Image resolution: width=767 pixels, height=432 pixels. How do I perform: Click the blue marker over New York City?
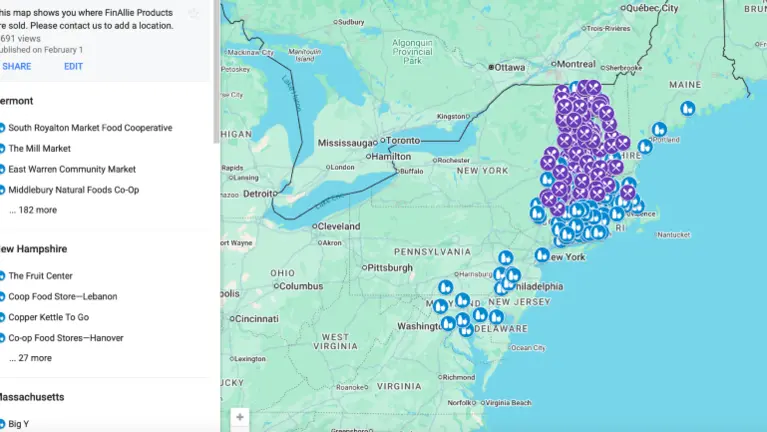point(542,255)
